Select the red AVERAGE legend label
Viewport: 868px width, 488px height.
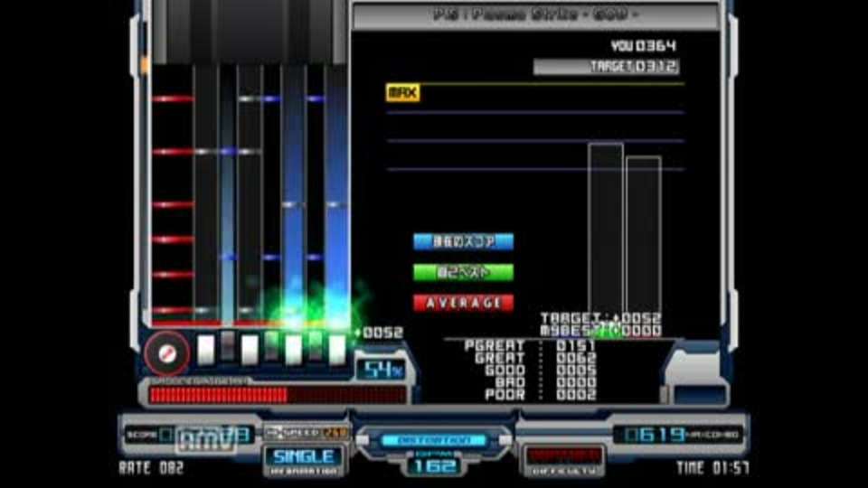point(463,303)
